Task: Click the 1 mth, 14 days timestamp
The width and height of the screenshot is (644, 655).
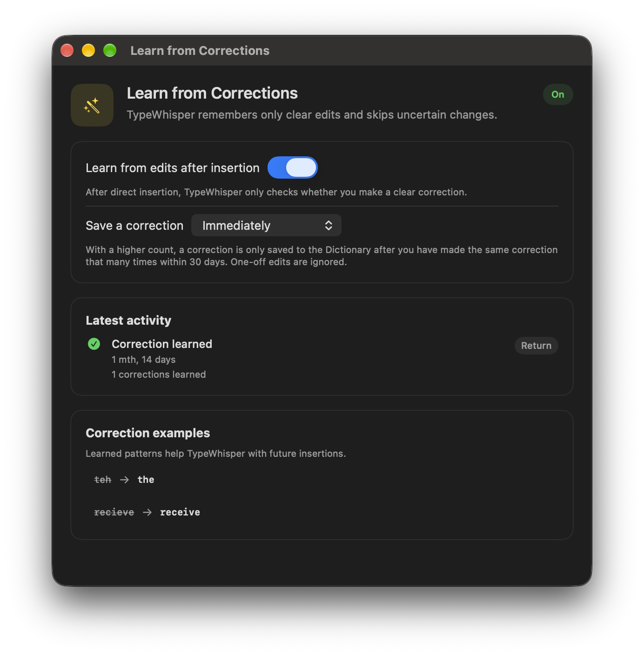Action: point(144,360)
